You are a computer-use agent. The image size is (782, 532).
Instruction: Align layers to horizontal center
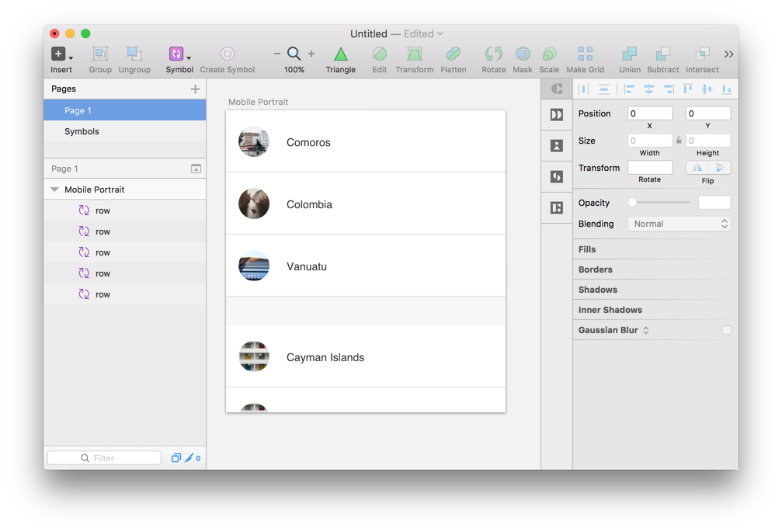pyautogui.click(x=649, y=89)
